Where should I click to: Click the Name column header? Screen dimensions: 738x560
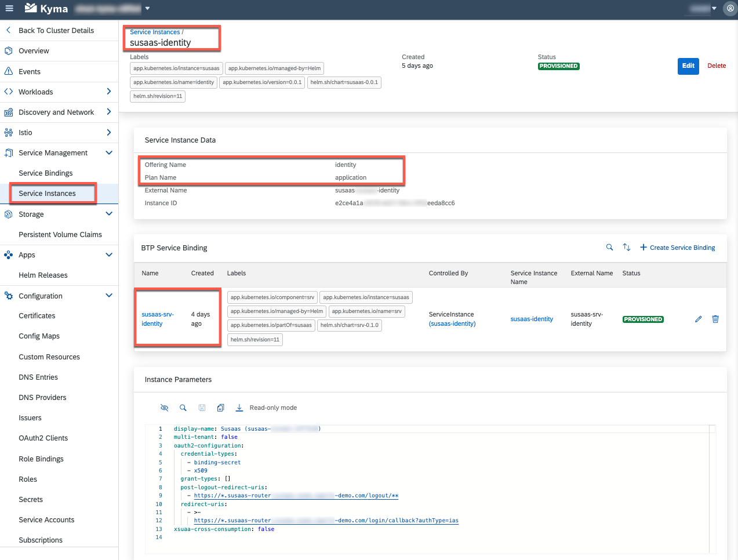[x=150, y=274]
